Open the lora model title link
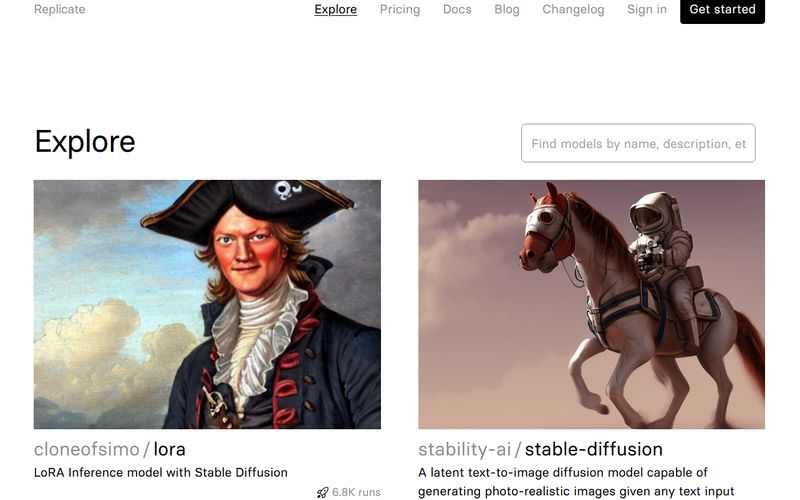 tap(169, 449)
